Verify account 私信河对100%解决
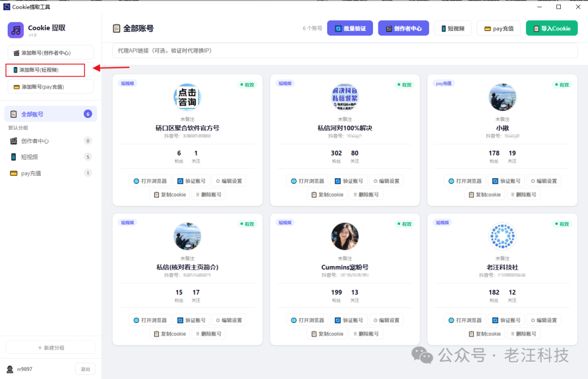This screenshot has height=379, width=588. (349, 181)
